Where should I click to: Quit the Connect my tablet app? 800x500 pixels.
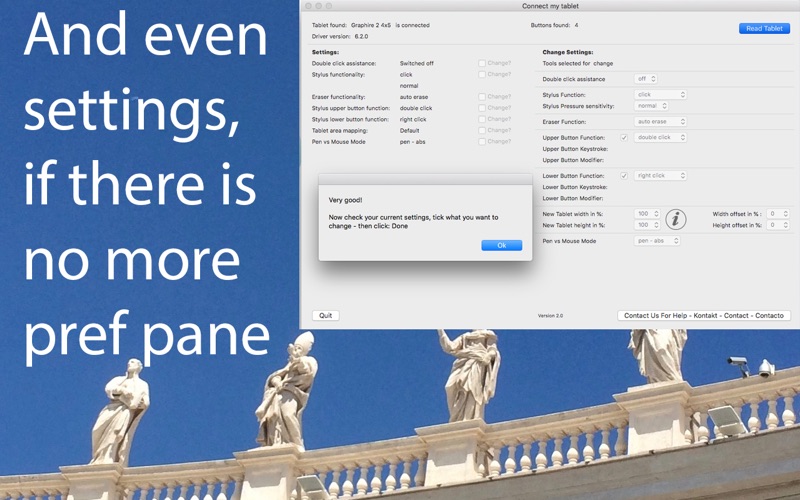pyautogui.click(x=326, y=315)
